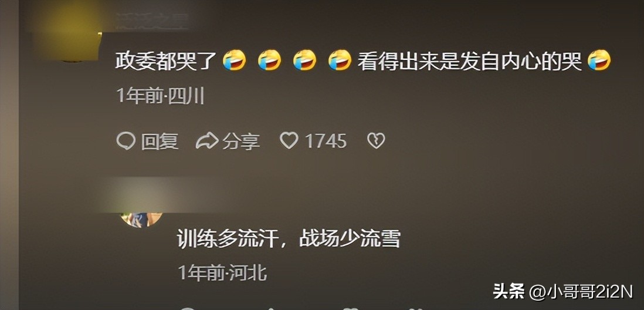Click the share arrow icon
644x310 pixels.
point(206,141)
